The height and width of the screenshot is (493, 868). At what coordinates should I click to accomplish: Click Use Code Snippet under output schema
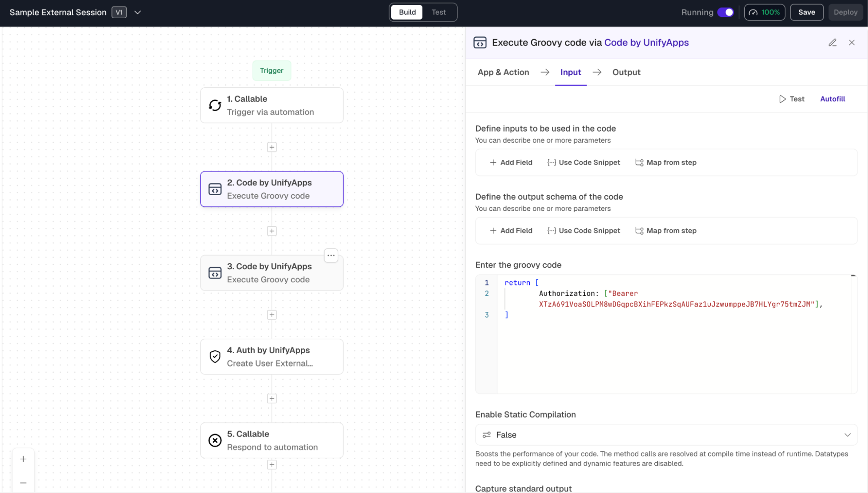point(584,231)
